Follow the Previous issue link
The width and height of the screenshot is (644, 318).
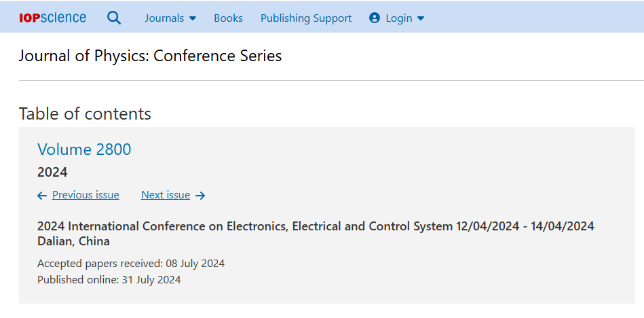point(86,195)
